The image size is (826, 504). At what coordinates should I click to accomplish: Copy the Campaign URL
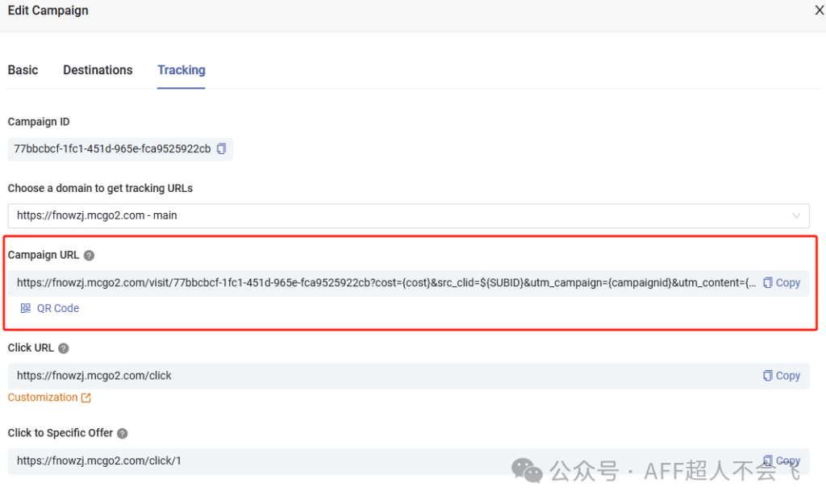coord(782,283)
